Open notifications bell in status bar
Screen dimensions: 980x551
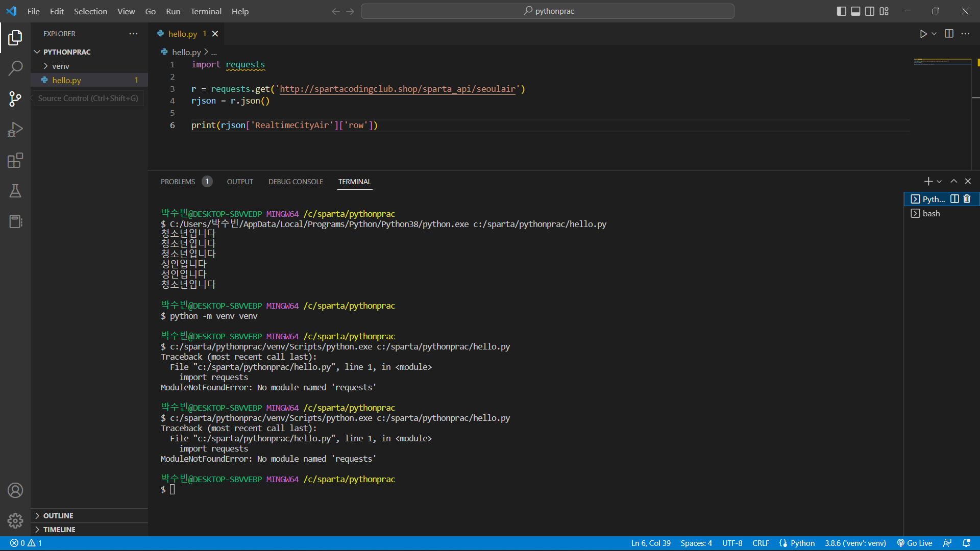pos(966,543)
